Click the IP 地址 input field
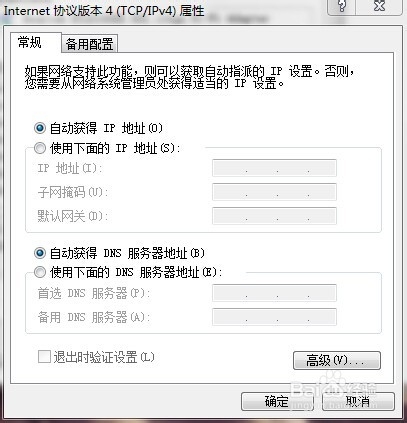Image resolution: width=407 pixels, height=423 pixels. point(274,168)
